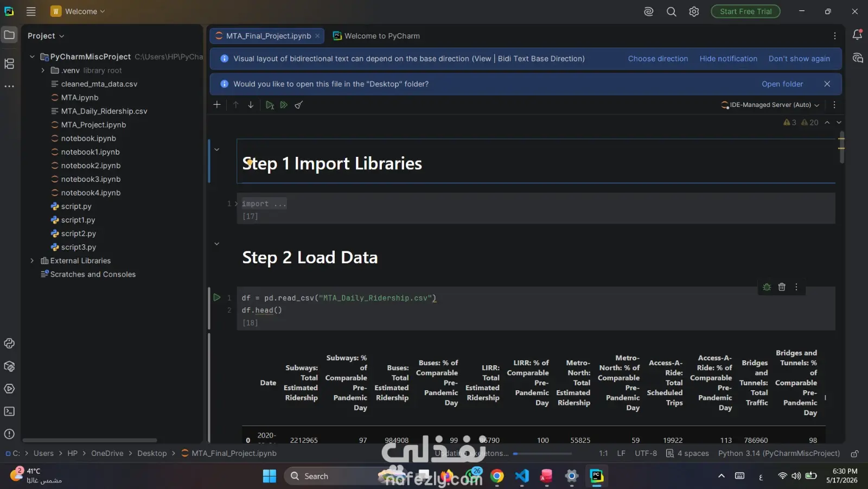Open the Services tool window
Image resolution: width=868 pixels, height=489 pixels.
[9, 389]
